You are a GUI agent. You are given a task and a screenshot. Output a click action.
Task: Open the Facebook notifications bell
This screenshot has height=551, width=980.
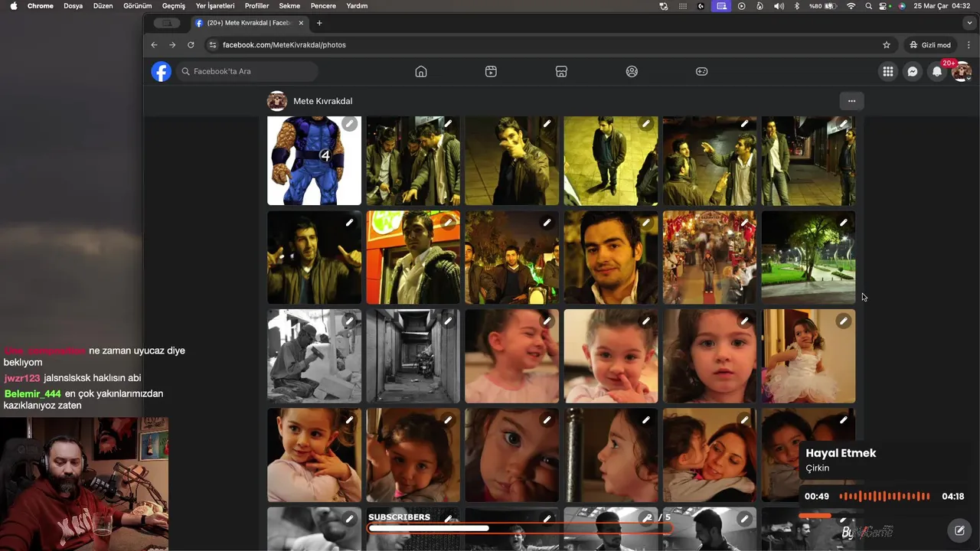pos(936,71)
